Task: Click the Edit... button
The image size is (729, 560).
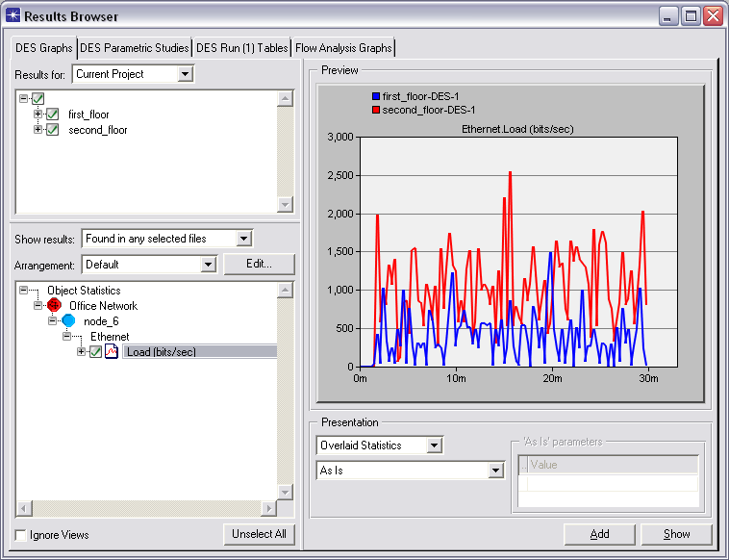Action: (259, 264)
